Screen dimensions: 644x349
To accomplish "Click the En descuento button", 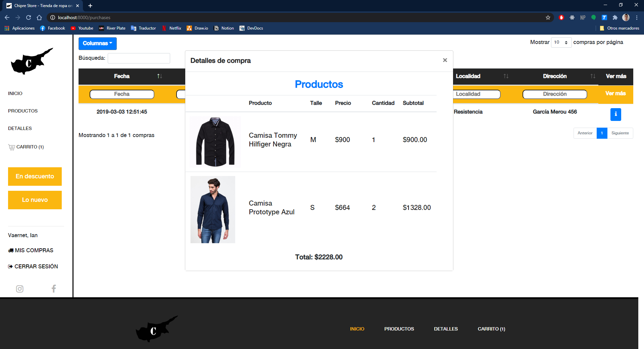I will coord(35,176).
